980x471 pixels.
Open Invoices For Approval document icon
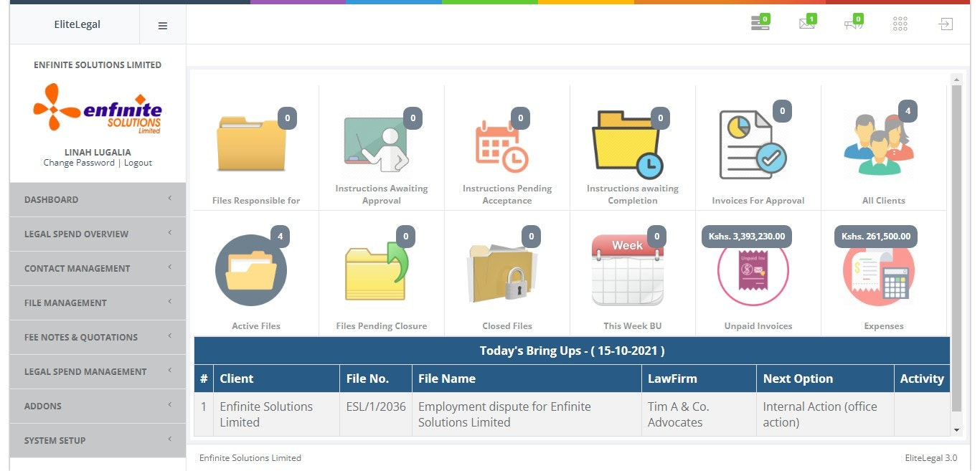(x=753, y=146)
